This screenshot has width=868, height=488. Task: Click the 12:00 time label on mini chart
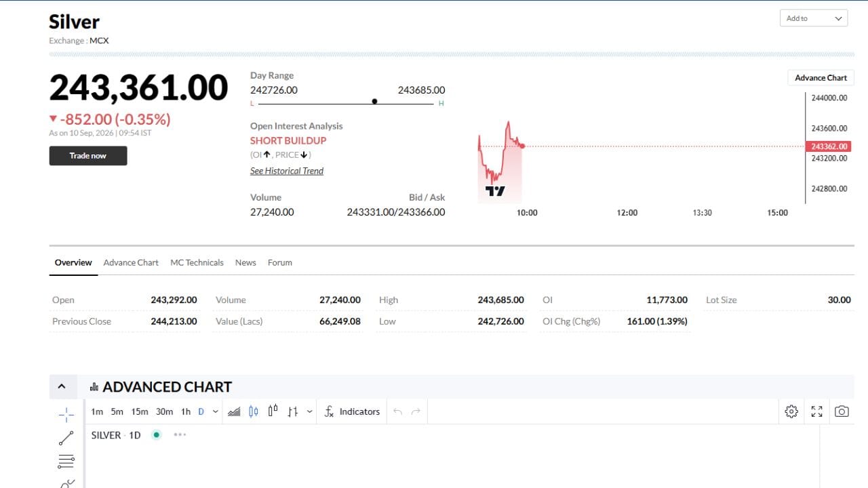627,213
